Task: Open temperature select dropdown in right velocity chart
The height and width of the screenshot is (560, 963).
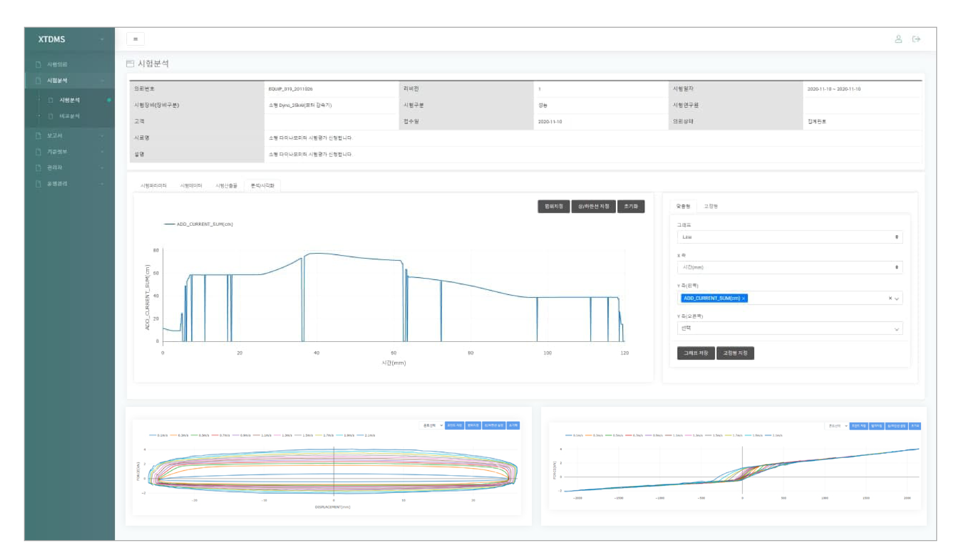Action: tap(837, 426)
